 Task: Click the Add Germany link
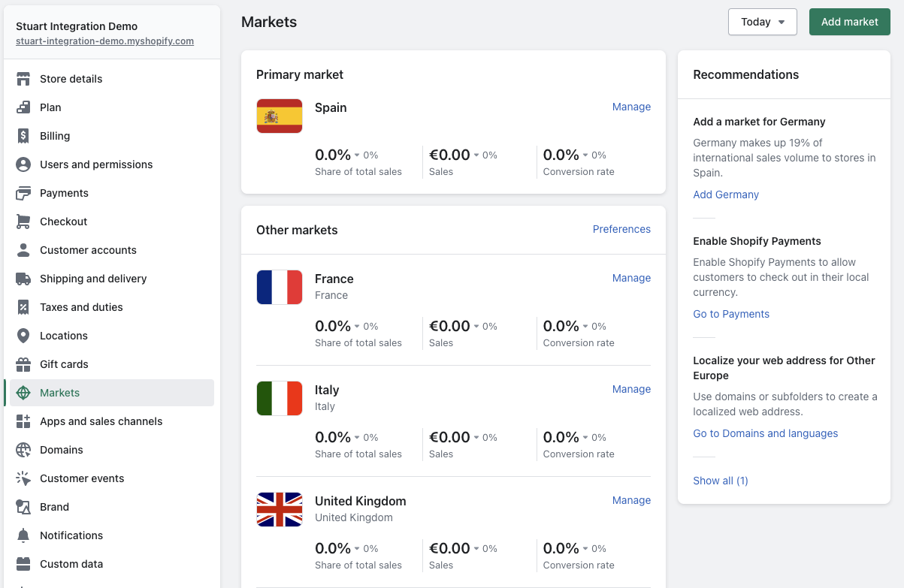(726, 194)
